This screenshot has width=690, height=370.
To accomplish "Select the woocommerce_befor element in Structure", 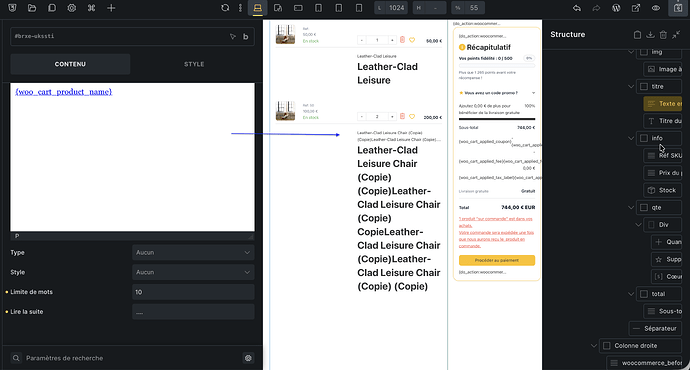I will [645, 363].
